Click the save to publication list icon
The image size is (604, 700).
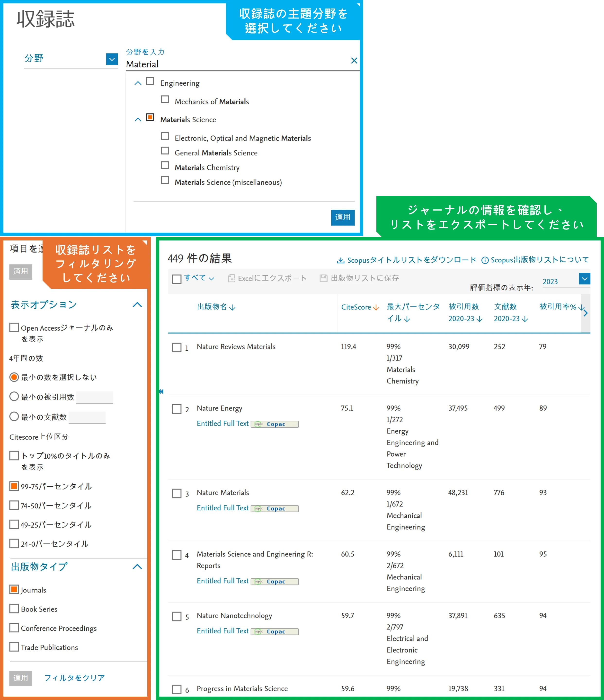(323, 278)
